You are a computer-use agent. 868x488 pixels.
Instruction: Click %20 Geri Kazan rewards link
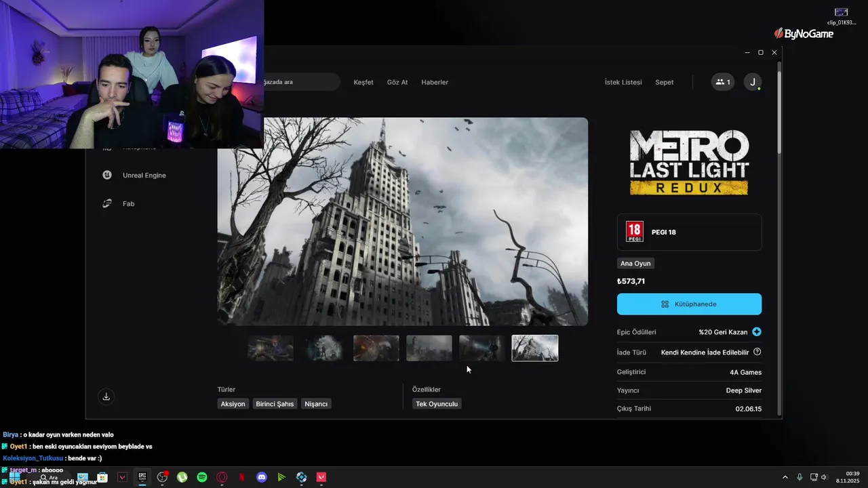coord(723,332)
